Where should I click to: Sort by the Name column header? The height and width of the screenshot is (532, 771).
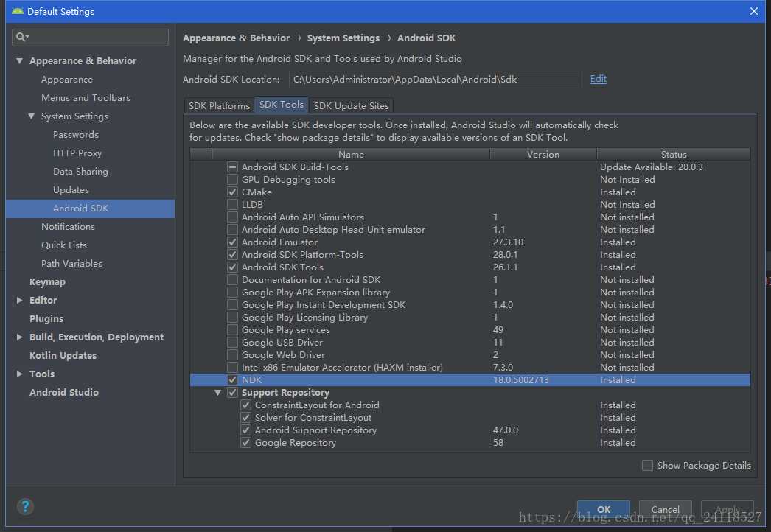pyautogui.click(x=351, y=155)
